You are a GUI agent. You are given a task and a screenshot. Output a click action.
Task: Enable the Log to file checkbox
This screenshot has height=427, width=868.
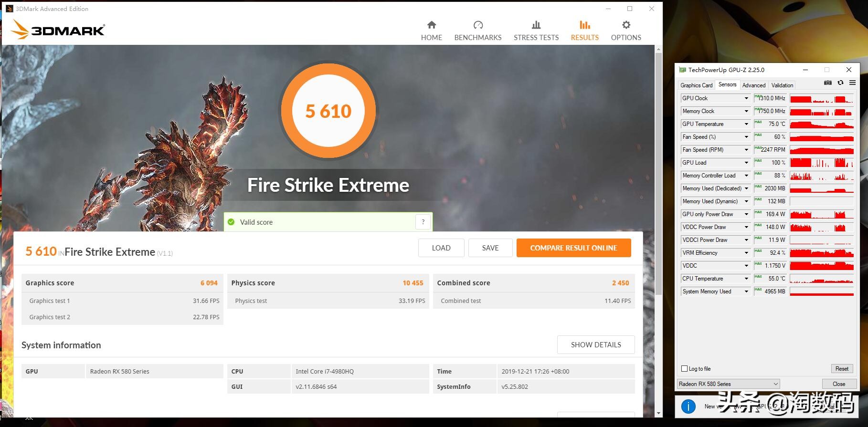click(x=684, y=368)
